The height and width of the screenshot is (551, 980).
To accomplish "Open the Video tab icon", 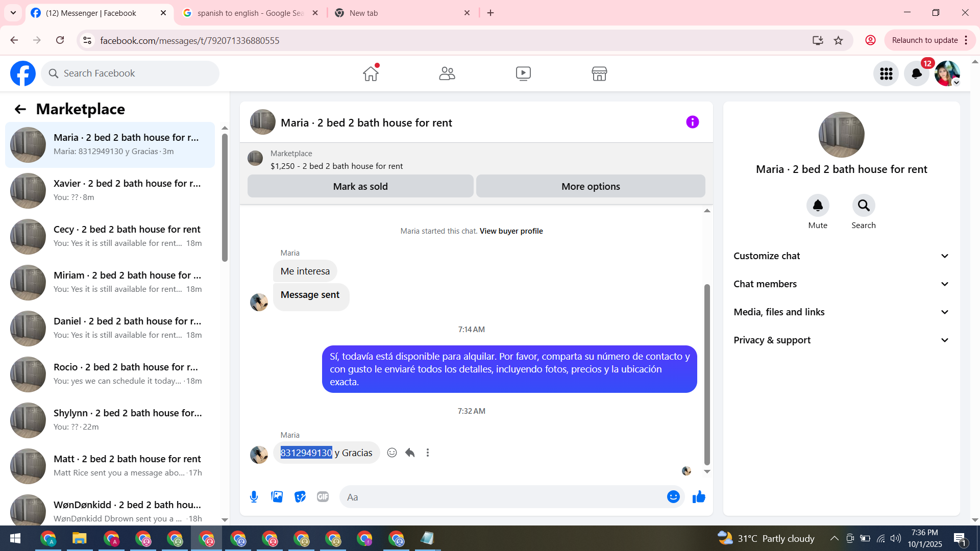I will 523,73.
